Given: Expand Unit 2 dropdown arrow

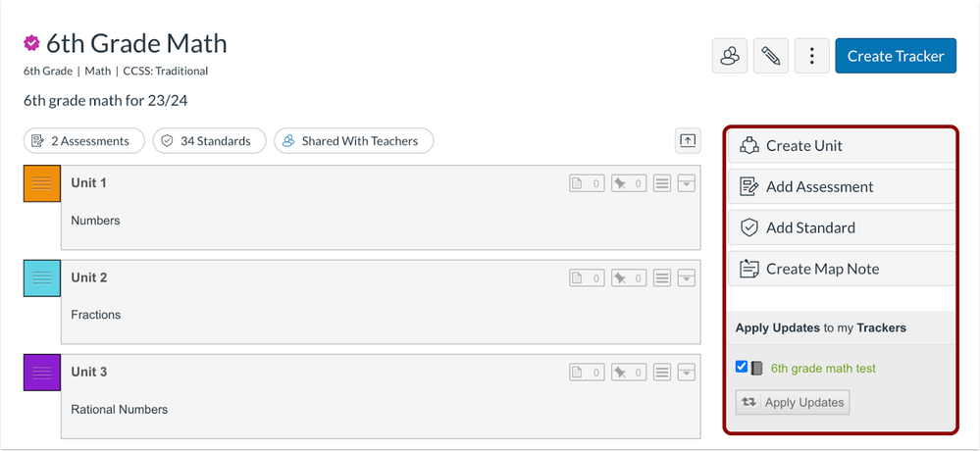Looking at the screenshot, I should coord(687,278).
